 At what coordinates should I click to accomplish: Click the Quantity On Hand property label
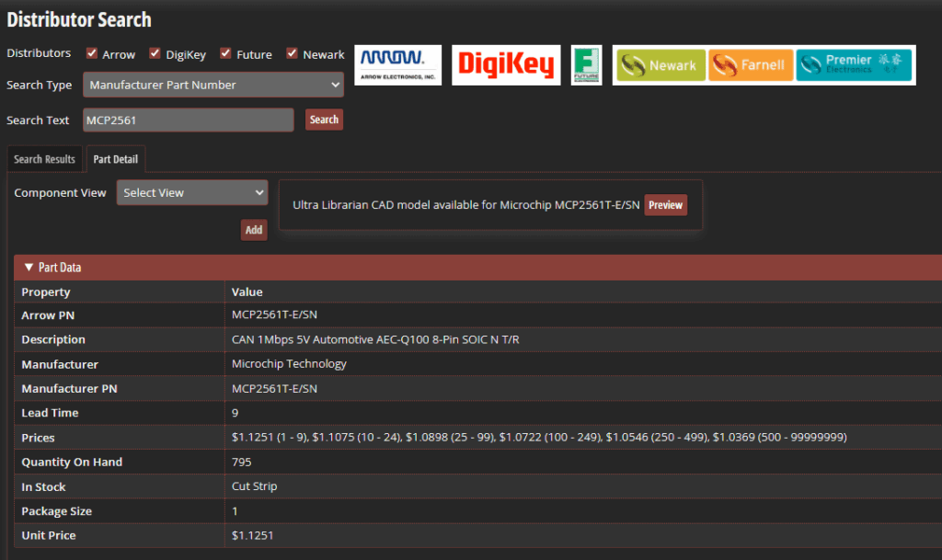tap(72, 463)
